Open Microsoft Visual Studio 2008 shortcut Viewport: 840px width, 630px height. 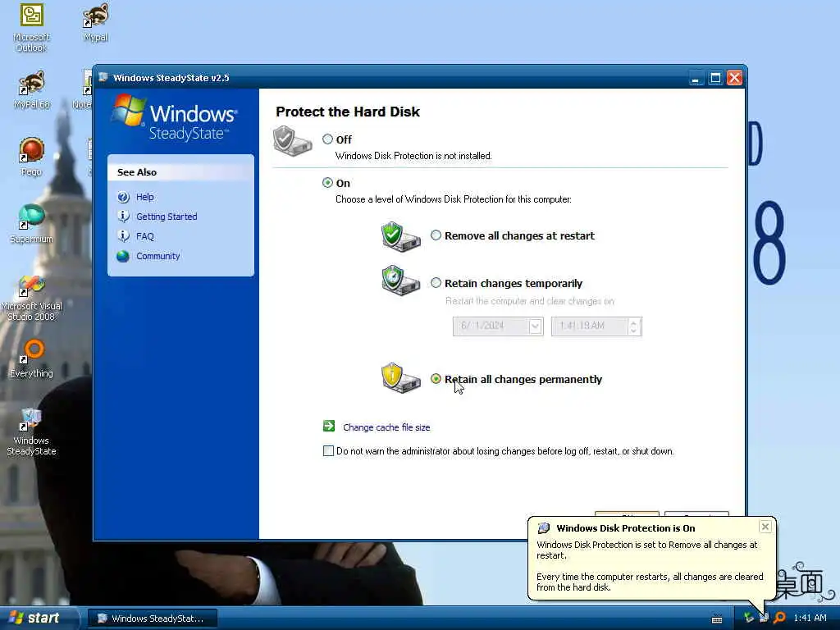[32, 298]
